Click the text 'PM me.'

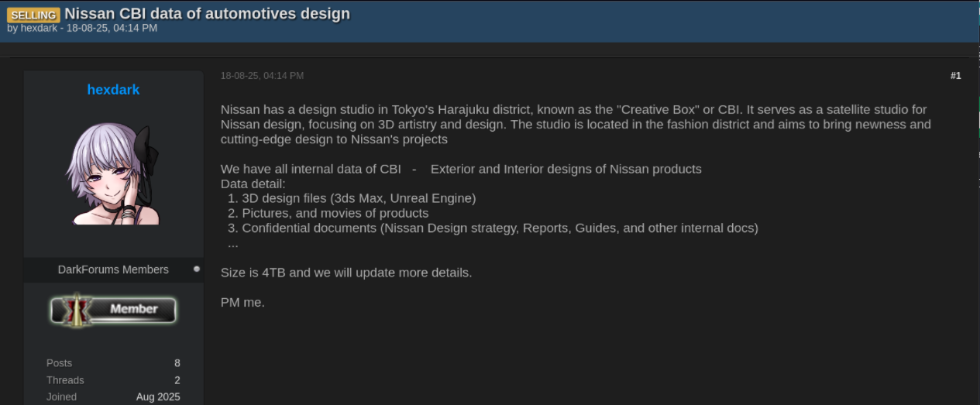242,302
